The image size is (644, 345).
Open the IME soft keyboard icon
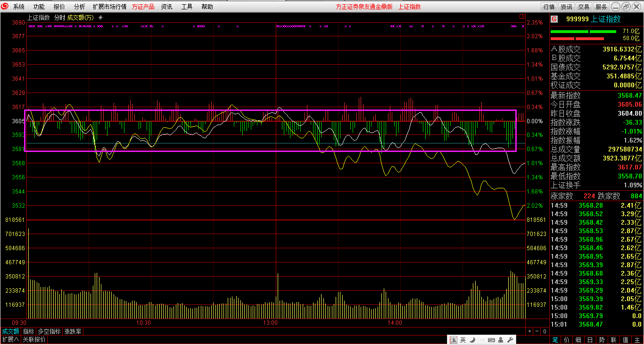pos(491,340)
